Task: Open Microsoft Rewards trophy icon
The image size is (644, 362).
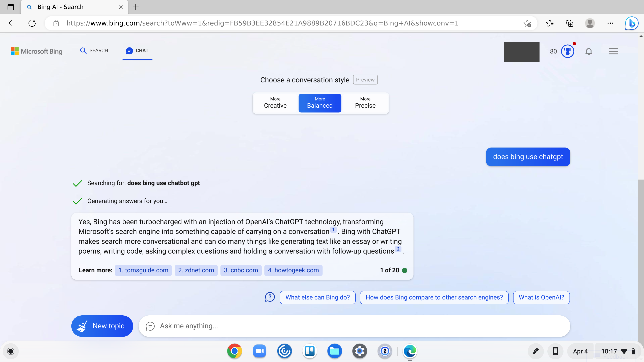Action: click(x=568, y=51)
